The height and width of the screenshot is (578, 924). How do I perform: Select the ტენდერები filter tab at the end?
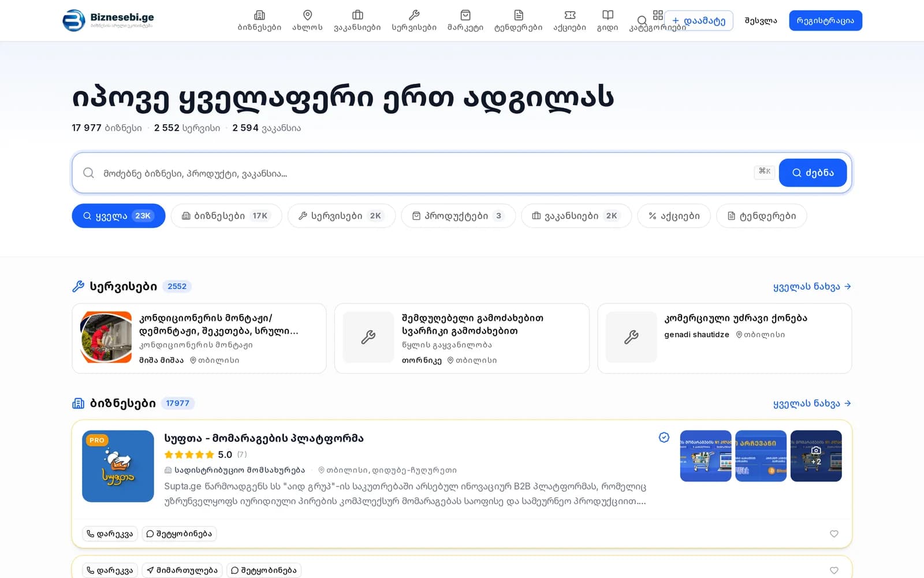point(761,216)
